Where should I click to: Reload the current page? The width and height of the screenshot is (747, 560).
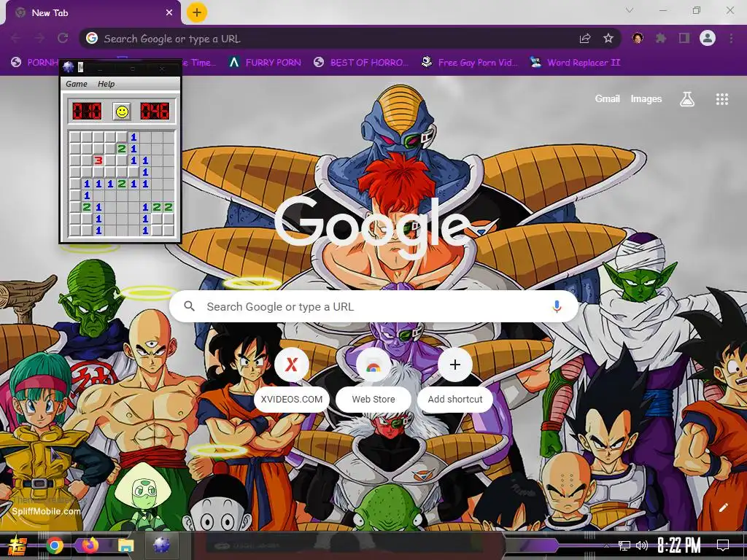tap(63, 38)
